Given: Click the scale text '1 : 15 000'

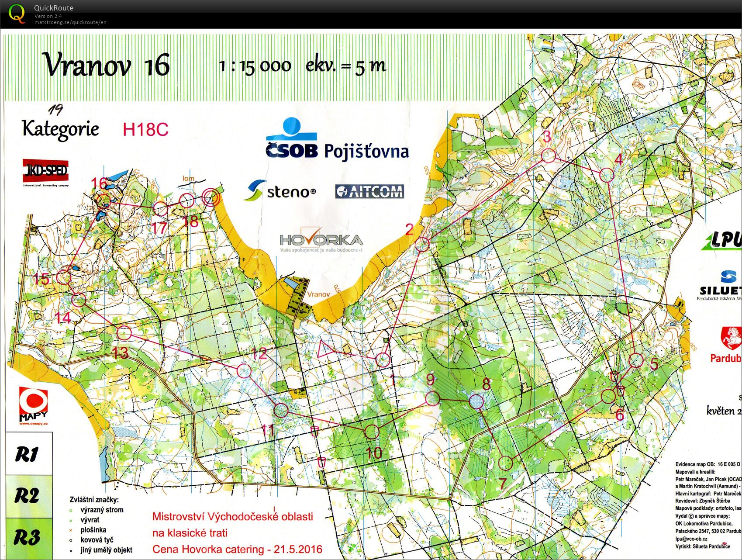Looking at the screenshot, I should (x=255, y=66).
